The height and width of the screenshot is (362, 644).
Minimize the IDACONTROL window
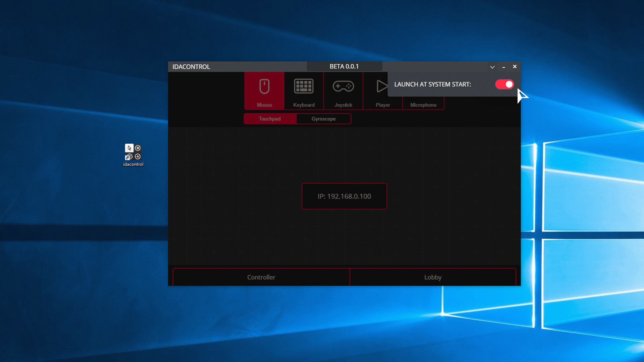coord(503,67)
